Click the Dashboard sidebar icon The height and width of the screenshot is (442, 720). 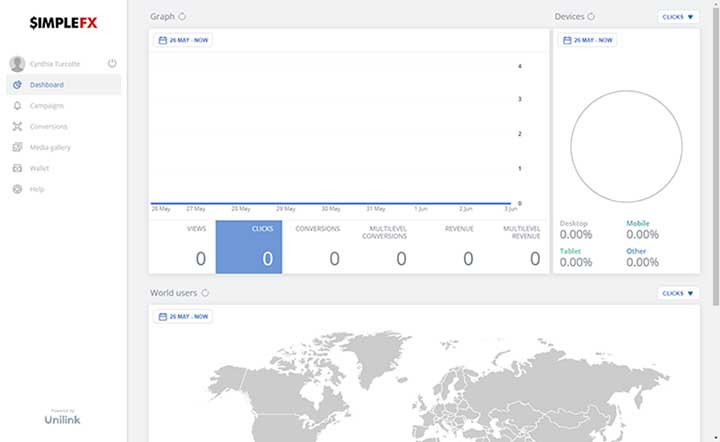(x=17, y=85)
